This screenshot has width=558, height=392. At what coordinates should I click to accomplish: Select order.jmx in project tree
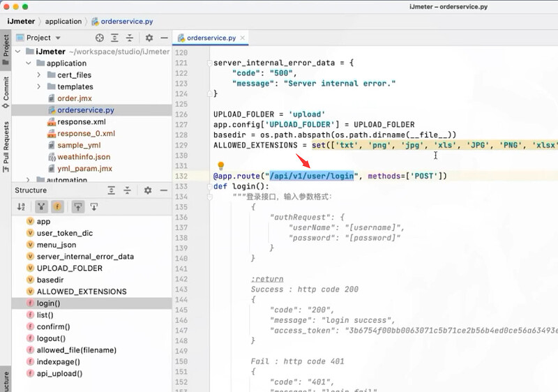[75, 98]
